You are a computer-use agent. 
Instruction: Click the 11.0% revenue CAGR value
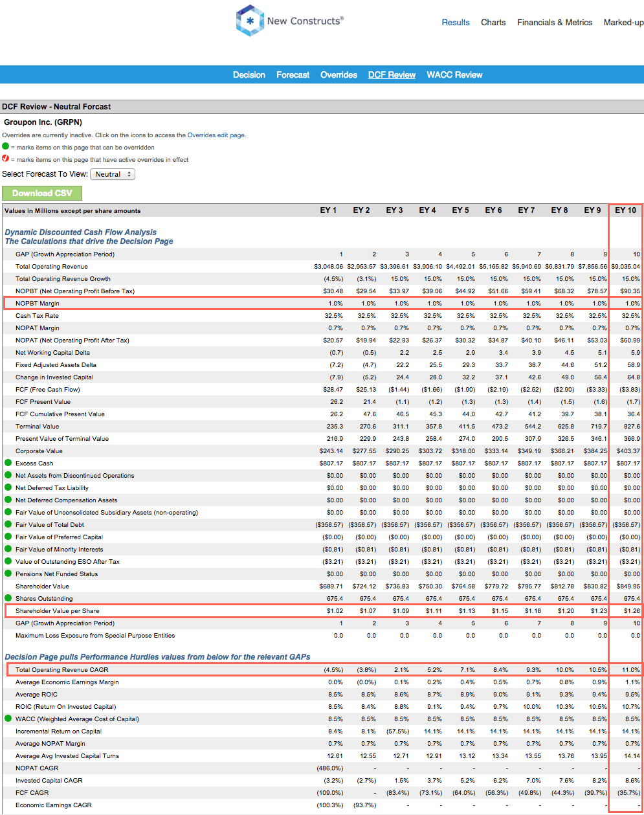pos(631,670)
